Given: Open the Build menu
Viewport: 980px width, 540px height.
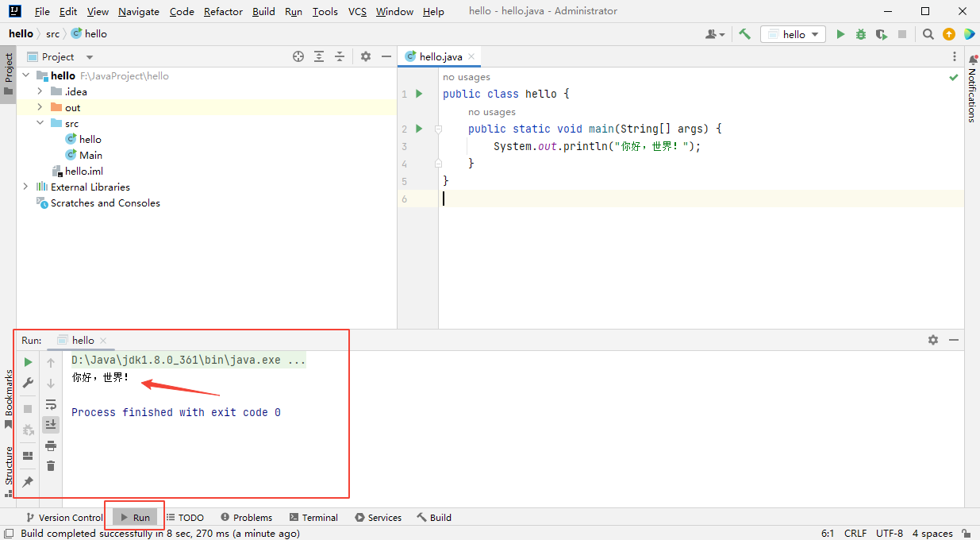Looking at the screenshot, I should tap(263, 11).
